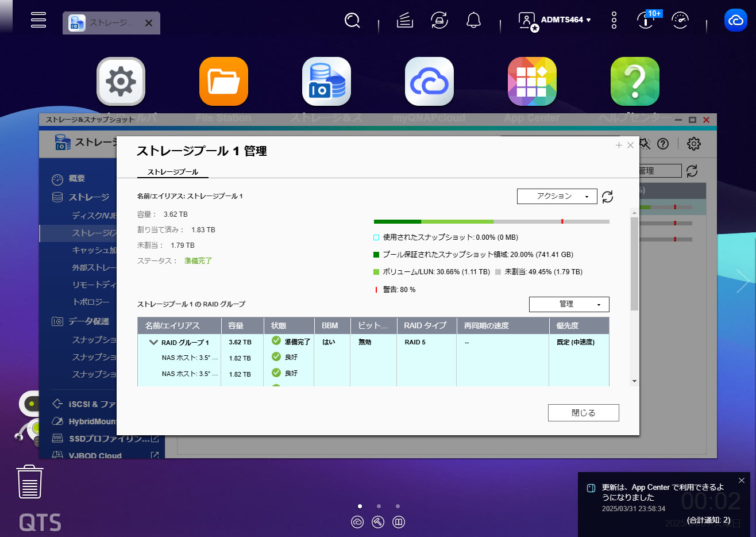756x537 pixels.
Task: Click the utility tools icon in bottom dock
Action: [378, 522]
